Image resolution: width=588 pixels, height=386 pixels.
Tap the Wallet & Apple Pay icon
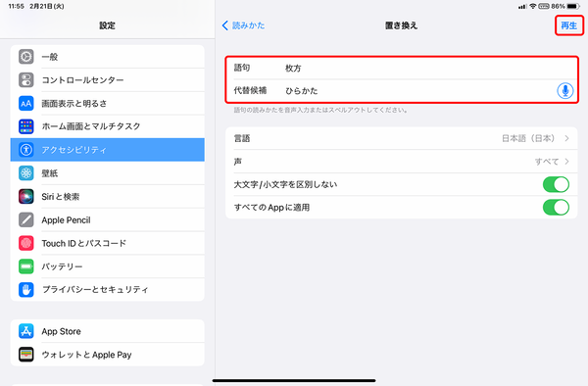26,354
